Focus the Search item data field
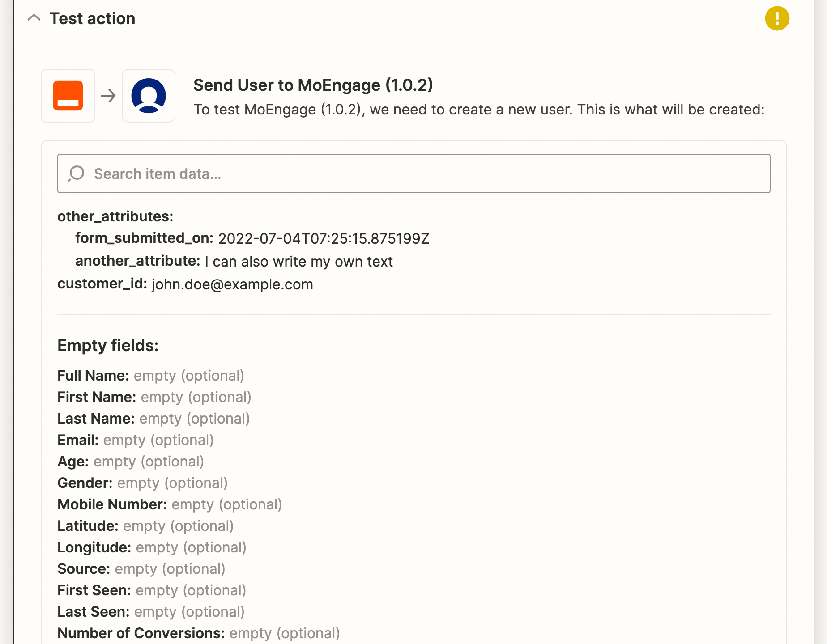827x644 pixels. [413, 174]
